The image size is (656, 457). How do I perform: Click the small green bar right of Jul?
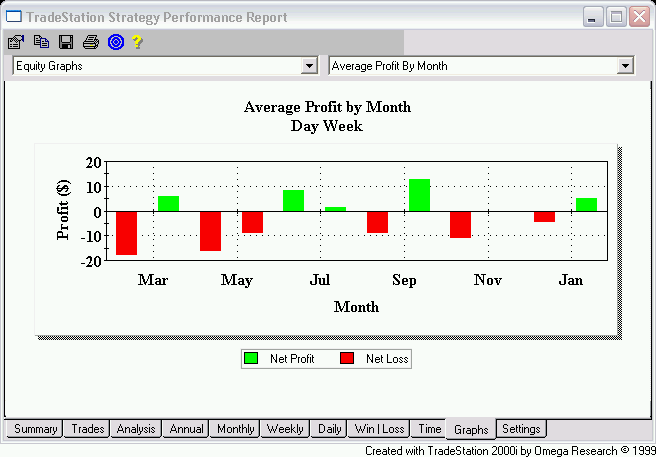336,209
